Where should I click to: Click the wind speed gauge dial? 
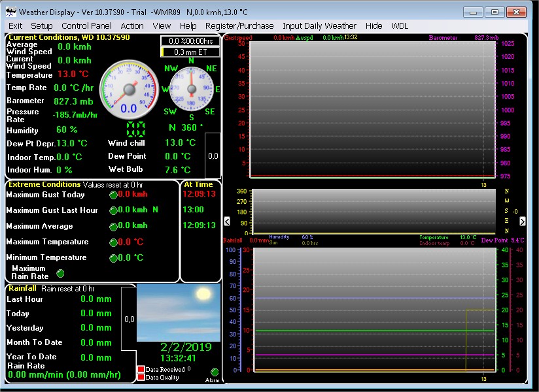tap(130, 90)
